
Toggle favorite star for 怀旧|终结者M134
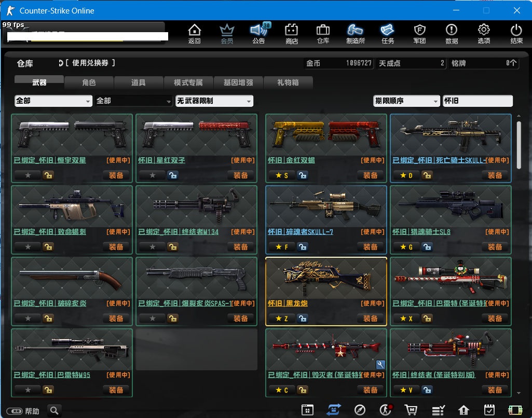tap(153, 247)
